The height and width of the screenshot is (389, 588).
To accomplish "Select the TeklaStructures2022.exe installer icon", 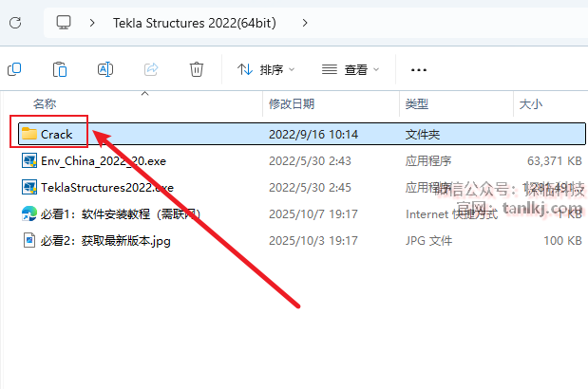I will coord(29,187).
